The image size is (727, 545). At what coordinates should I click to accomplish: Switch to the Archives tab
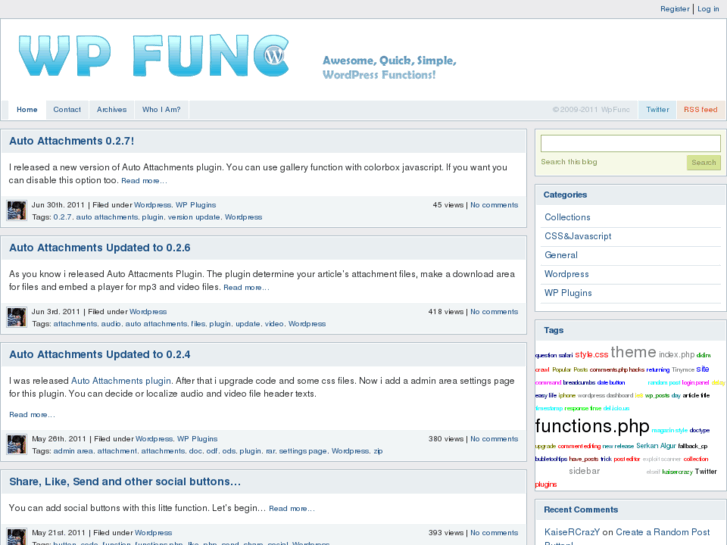click(111, 109)
